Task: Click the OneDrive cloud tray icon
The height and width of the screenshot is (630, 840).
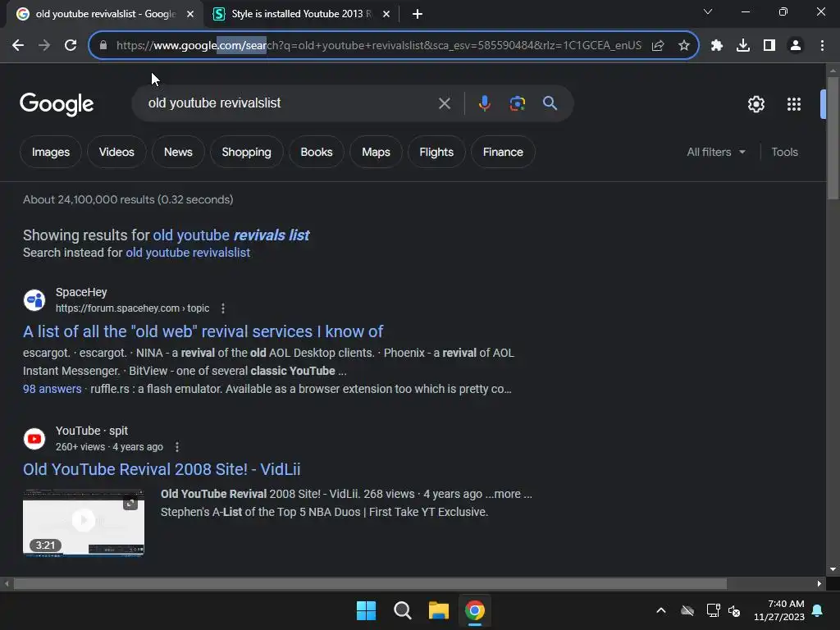Action: [687, 610]
